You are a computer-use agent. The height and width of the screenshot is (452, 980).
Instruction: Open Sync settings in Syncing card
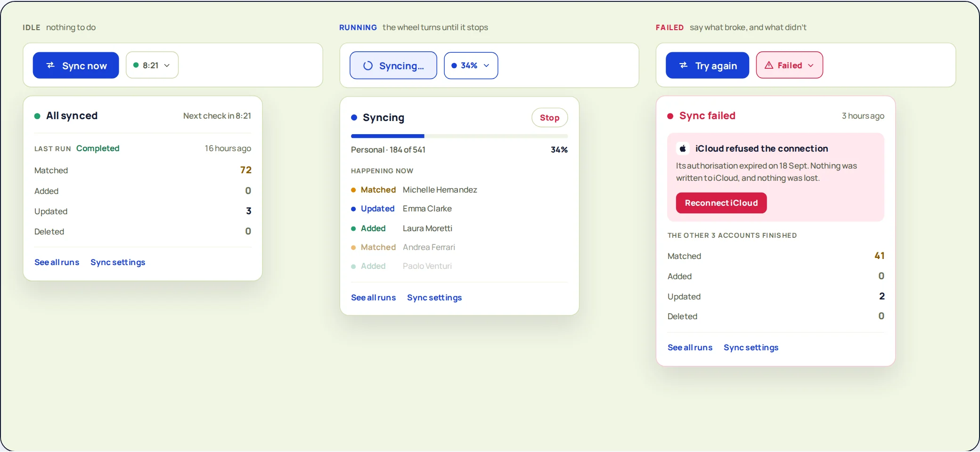(x=434, y=298)
